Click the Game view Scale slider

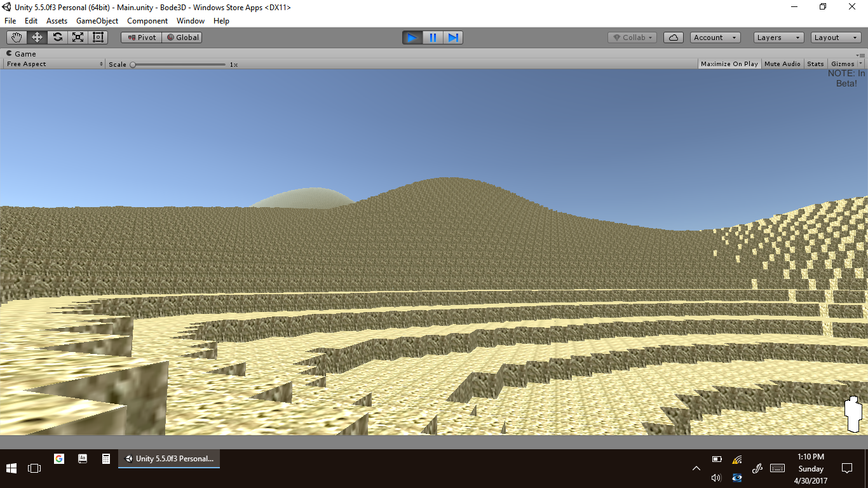point(178,64)
